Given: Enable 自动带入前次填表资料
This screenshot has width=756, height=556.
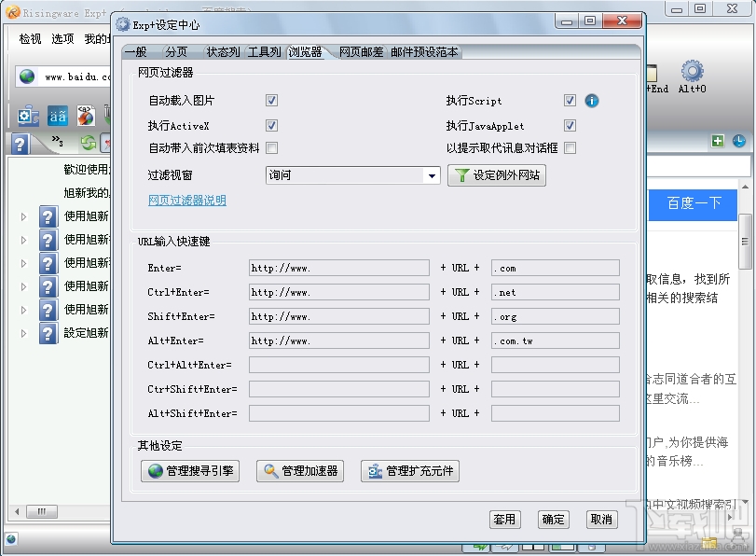Looking at the screenshot, I should tap(271, 149).
